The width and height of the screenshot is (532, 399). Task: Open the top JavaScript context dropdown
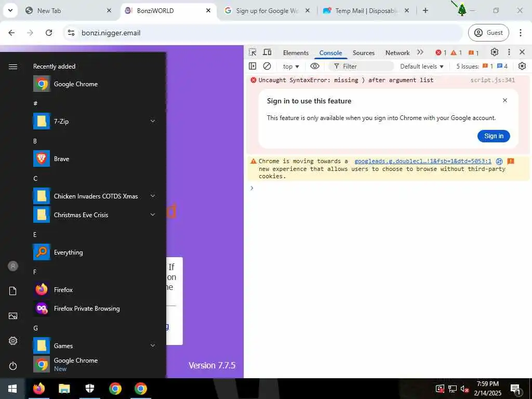coord(291,66)
